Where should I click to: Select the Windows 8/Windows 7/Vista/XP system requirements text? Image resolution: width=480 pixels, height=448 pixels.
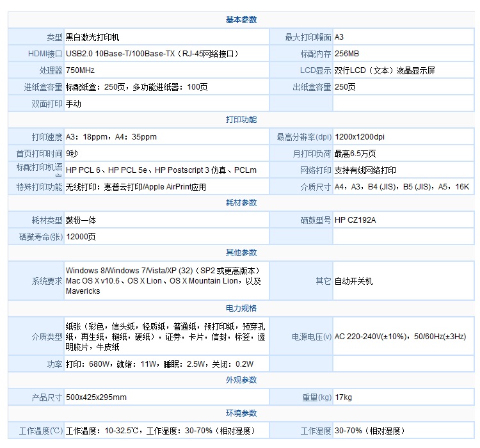[x=163, y=281]
